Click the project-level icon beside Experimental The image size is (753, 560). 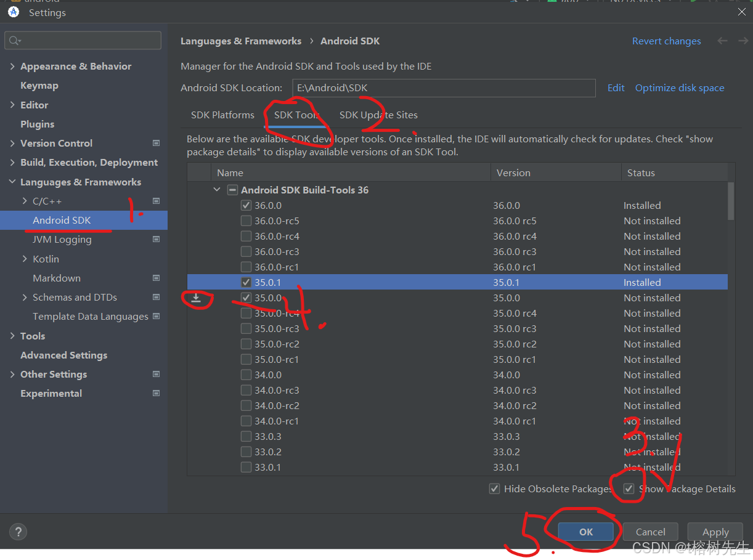click(156, 393)
